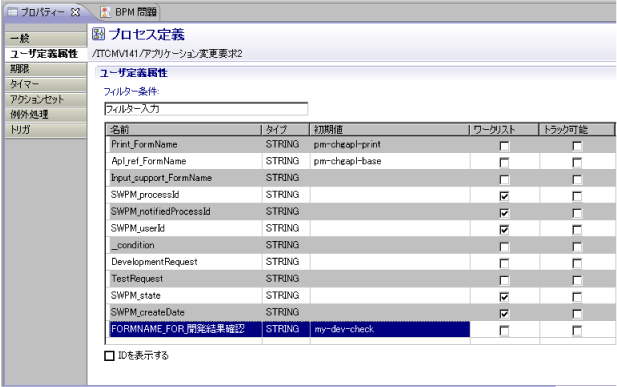Click the プロセス定義 header icon
Image resolution: width=617 pixels, height=387 pixels.
pos(98,34)
